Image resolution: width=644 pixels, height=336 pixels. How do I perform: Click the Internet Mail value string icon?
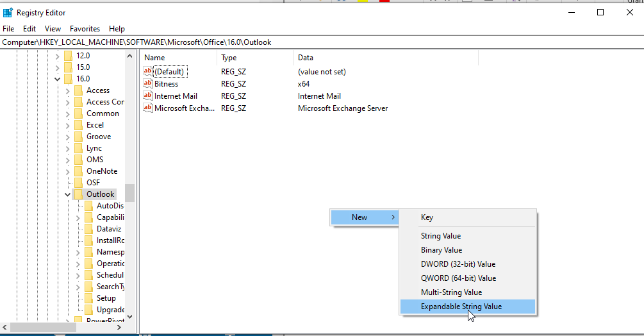coord(148,96)
